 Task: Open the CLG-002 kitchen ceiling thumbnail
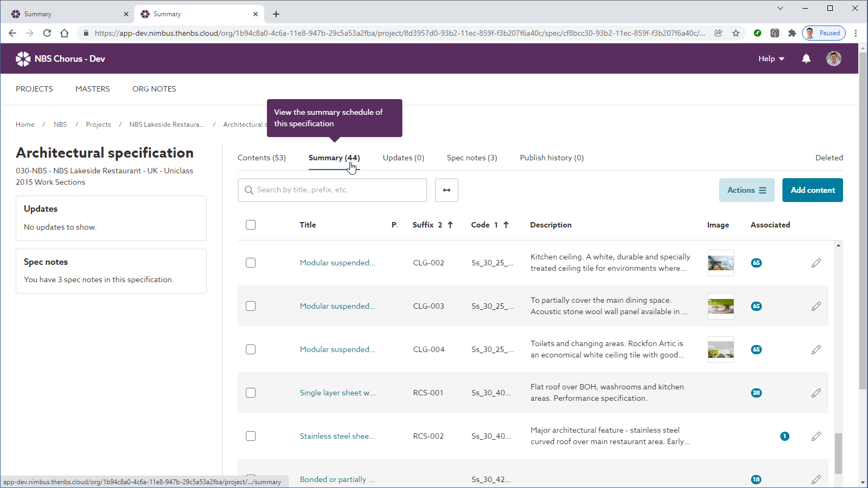tap(721, 263)
